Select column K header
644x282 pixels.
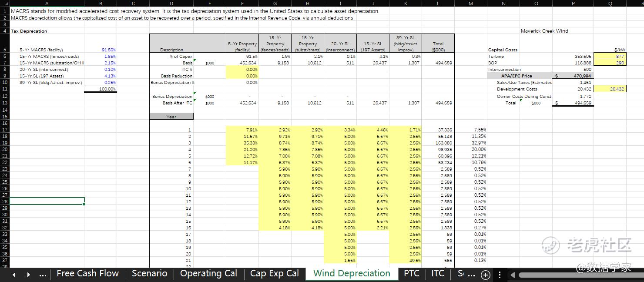tap(405, 3)
